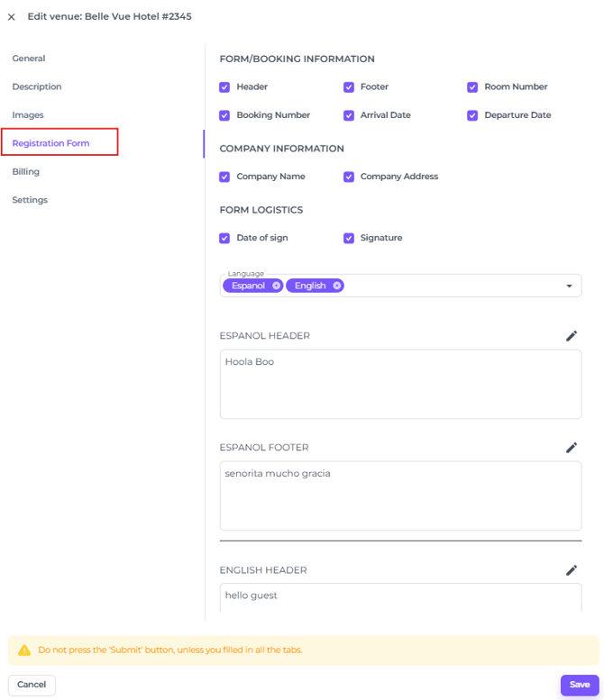Image resolution: width=604 pixels, height=700 pixels.
Task: Toggle the Company Address checkbox
Action: pos(349,177)
